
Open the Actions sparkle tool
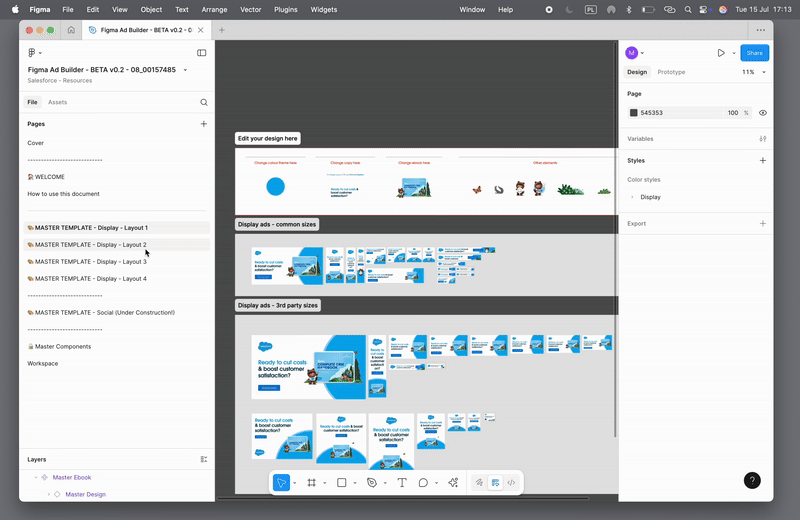click(x=453, y=482)
